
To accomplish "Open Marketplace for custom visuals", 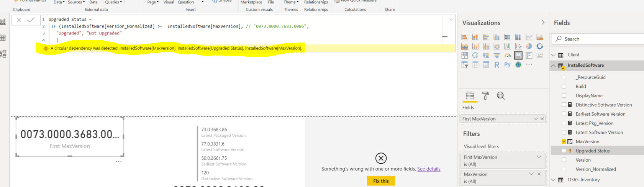I will (x=251, y=2).
